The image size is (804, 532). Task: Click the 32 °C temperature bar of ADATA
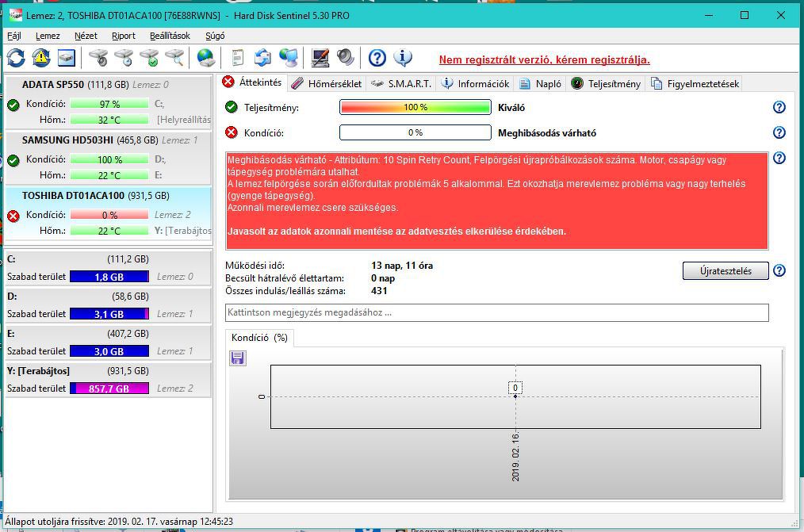[109, 120]
